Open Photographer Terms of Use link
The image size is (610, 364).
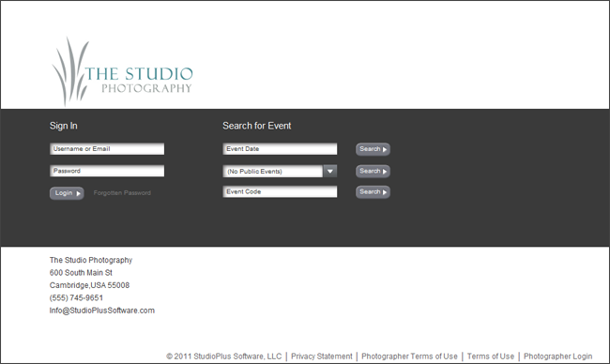(x=409, y=356)
